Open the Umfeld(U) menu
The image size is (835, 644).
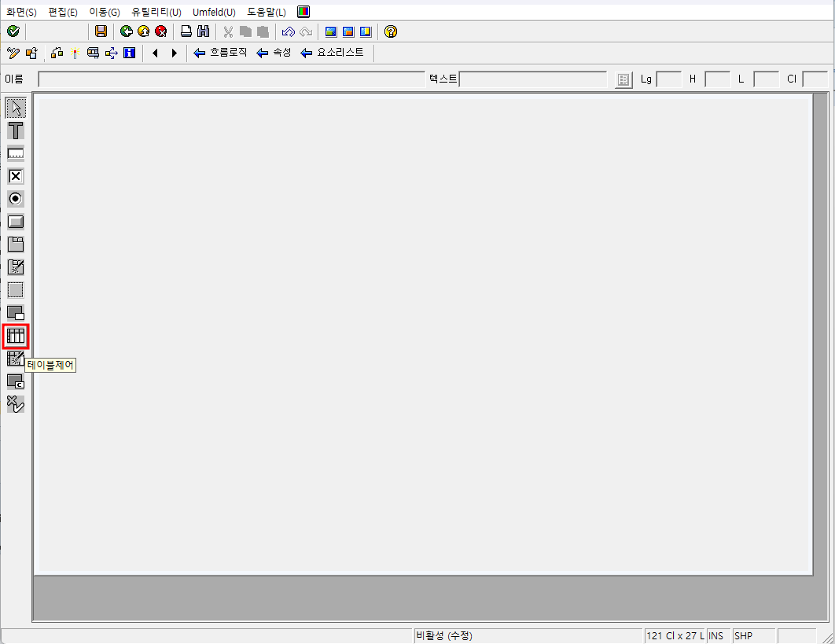click(214, 12)
